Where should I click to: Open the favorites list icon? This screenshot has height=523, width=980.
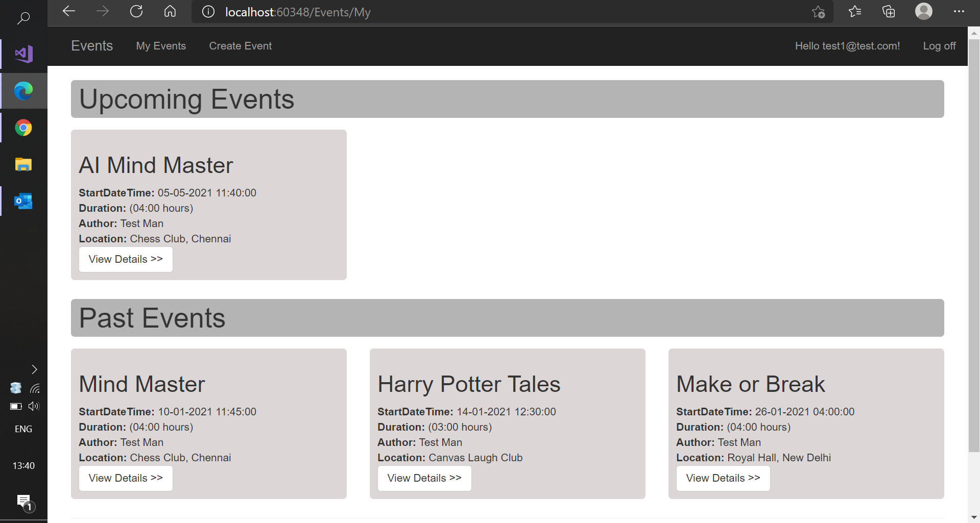[x=855, y=12]
